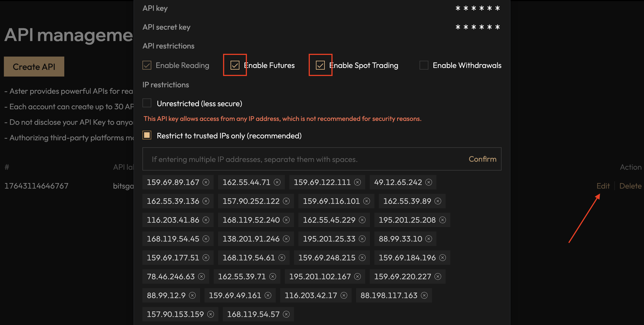Viewport: 644px width, 325px height.
Task: Remove IP 159.69.89.167 with its x icon
Action: coord(206,182)
